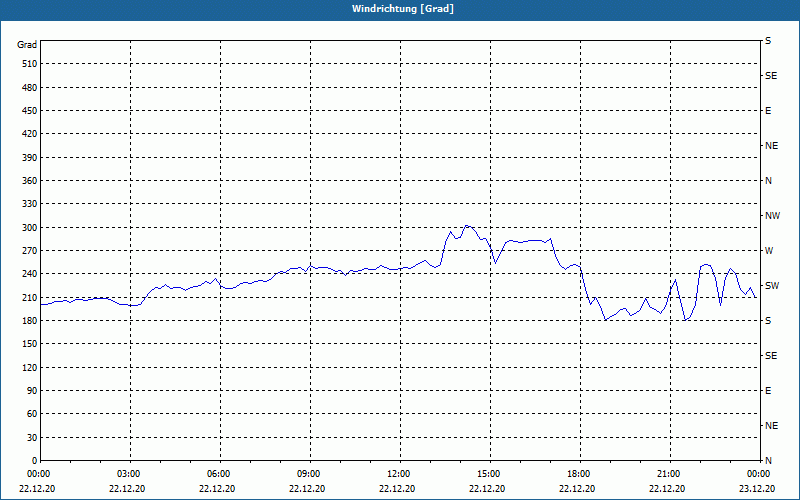The image size is (800, 500).
Task: Click the 240 degree axis label
Action: pyautogui.click(x=30, y=273)
